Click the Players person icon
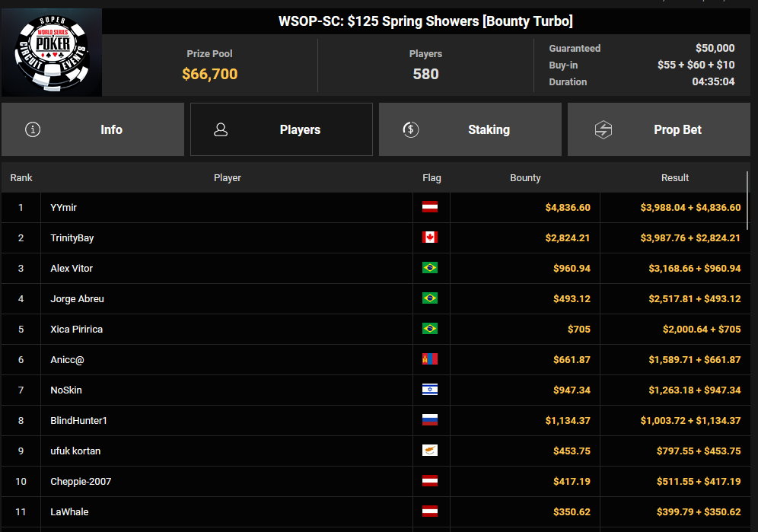Image resolution: width=758 pixels, height=532 pixels. pos(221,129)
